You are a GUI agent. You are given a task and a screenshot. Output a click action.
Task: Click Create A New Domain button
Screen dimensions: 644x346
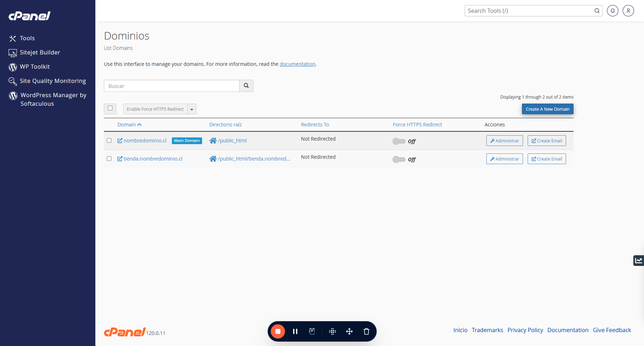point(548,109)
